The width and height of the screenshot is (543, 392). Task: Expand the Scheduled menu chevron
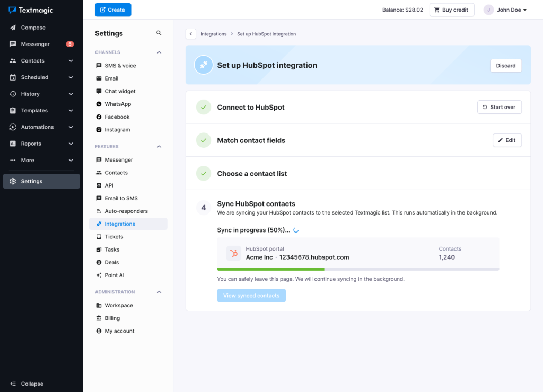(x=71, y=77)
